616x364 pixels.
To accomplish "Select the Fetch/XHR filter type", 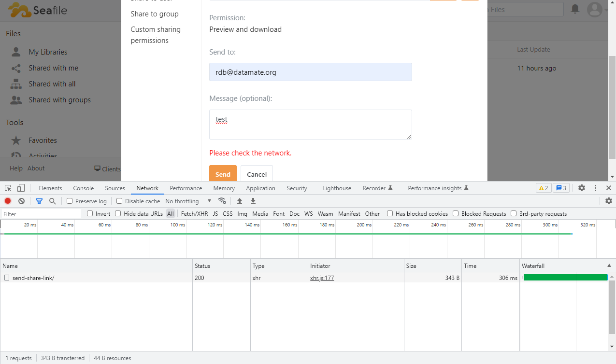I will [194, 213].
